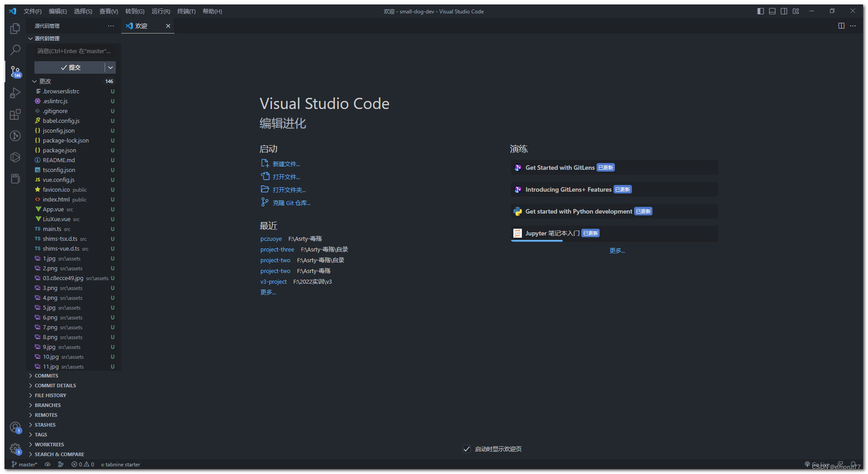Expand the REMOTES section
Image resolution: width=868 pixels, height=474 pixels.
(74, 415)
